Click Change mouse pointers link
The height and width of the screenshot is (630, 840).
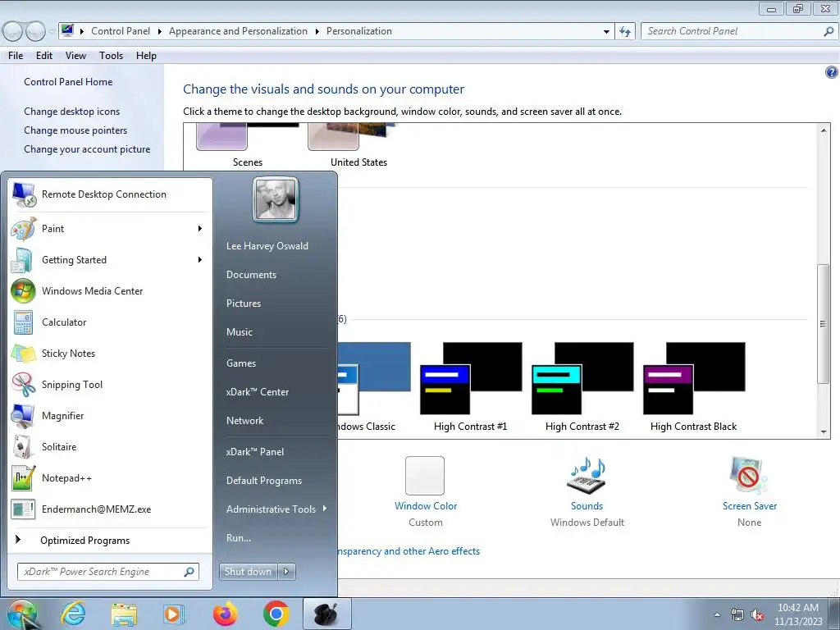75,130
